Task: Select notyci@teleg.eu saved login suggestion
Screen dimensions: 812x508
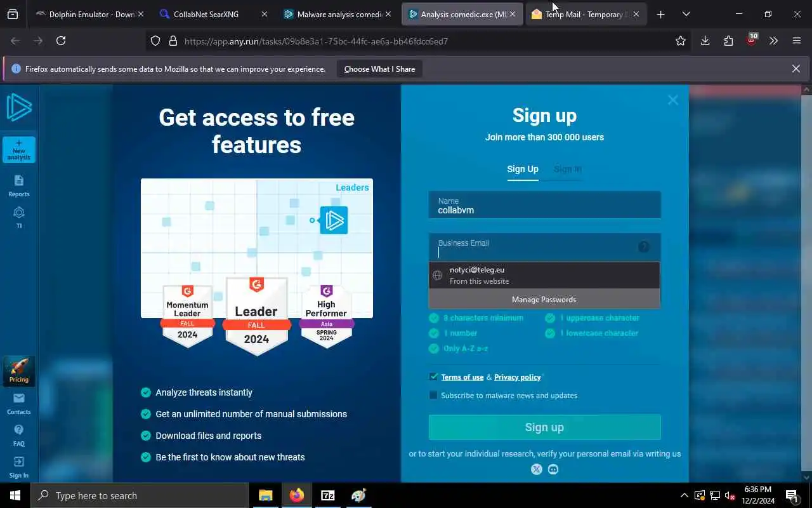Action: coord(544,275)
